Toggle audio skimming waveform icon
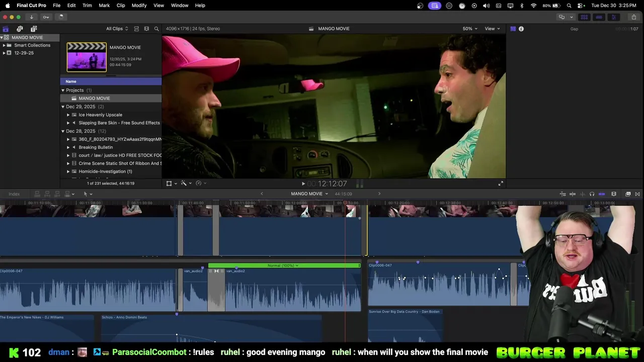This screenshot has height=362, width=644. [582, 194]
